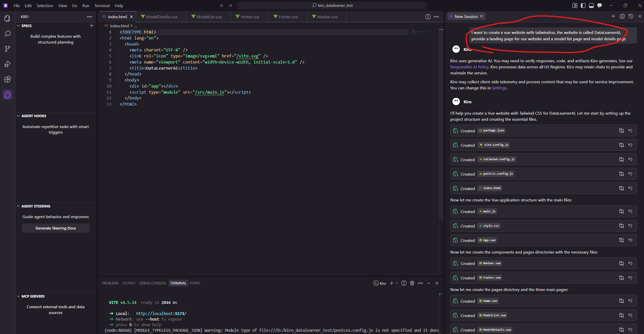Viewport: 644px width, 334px height.
Task: Collapse the MCP SERVERS section
Action: click(x=18, y=296)
